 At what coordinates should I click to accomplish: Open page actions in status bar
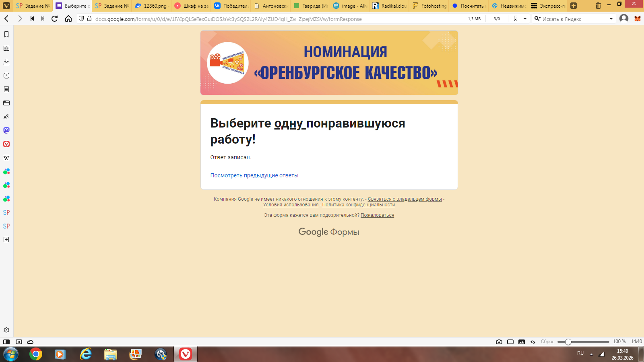533,342
